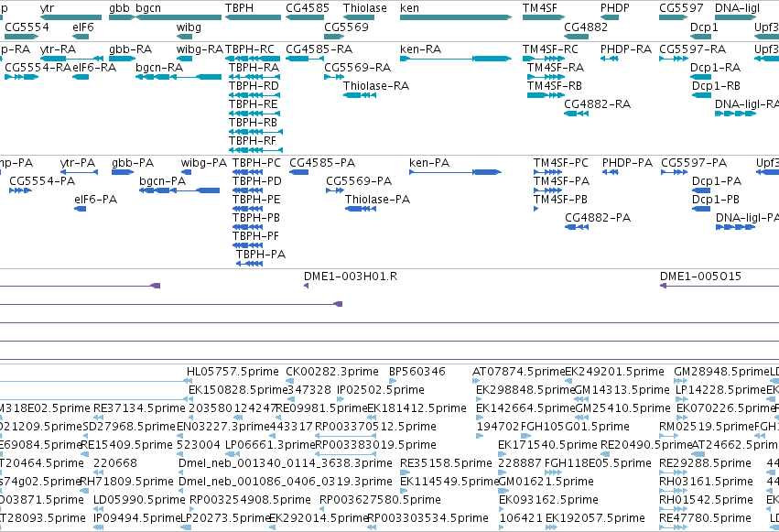Open EST IP02502.5prime
Image resolution: width=779 pixels, height=532 pixels.
pos(381,390)
